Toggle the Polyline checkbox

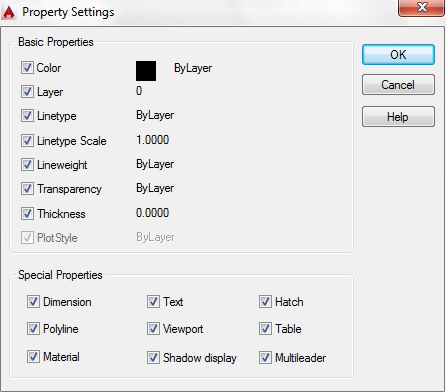coord(33,329)
